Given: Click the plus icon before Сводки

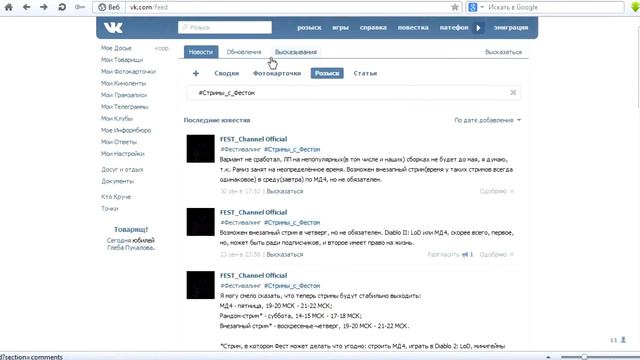Looking at the screenshot, I should pos(196,73).
